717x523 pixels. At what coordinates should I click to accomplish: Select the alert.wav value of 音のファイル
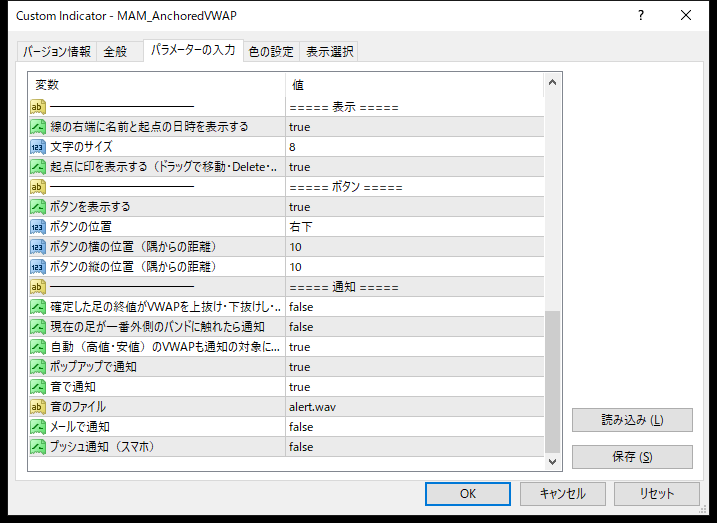tap(415, 407)
